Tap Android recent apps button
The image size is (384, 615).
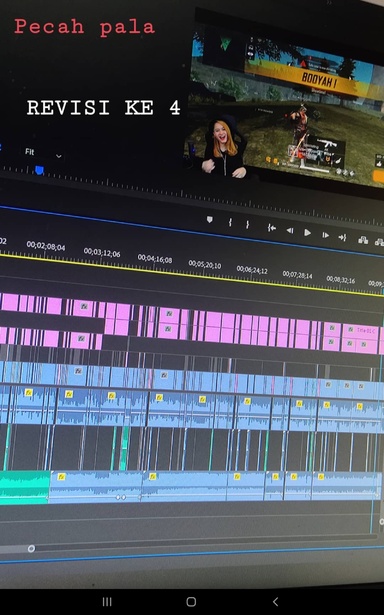(107, 602)
